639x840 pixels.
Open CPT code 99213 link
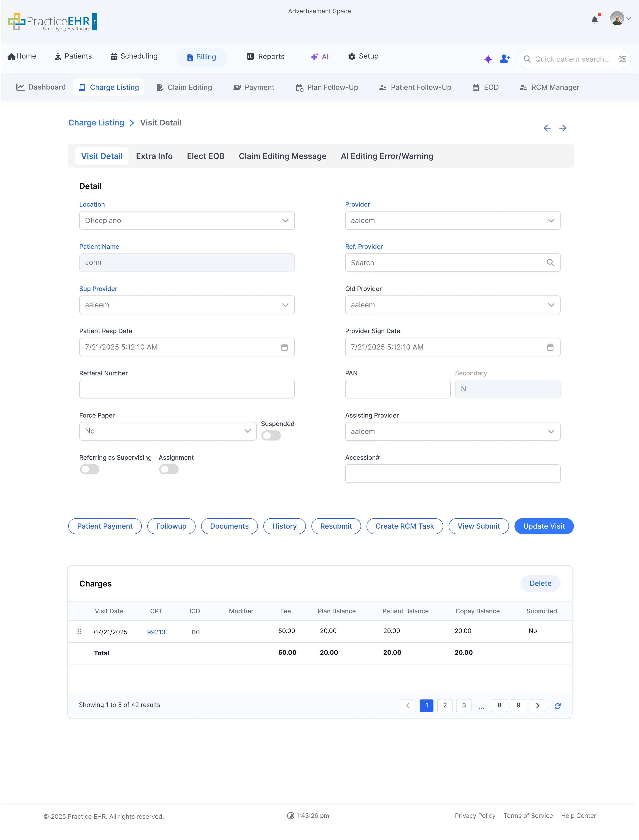156,632
